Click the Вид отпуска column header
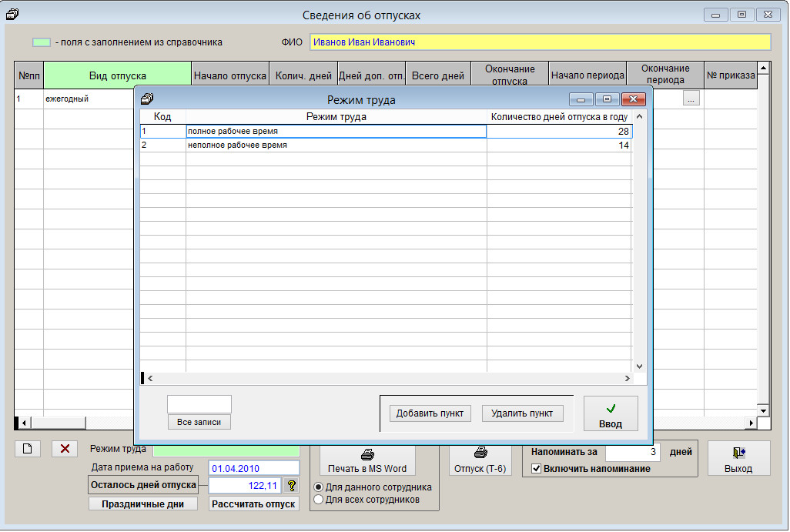Screen dimensions: 790x532 click(117, 75)
